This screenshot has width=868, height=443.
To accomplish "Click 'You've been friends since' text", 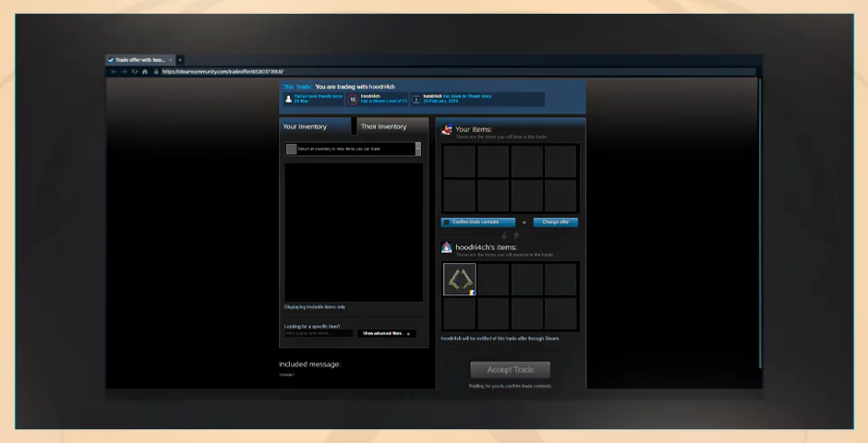I will click(319, 96).
